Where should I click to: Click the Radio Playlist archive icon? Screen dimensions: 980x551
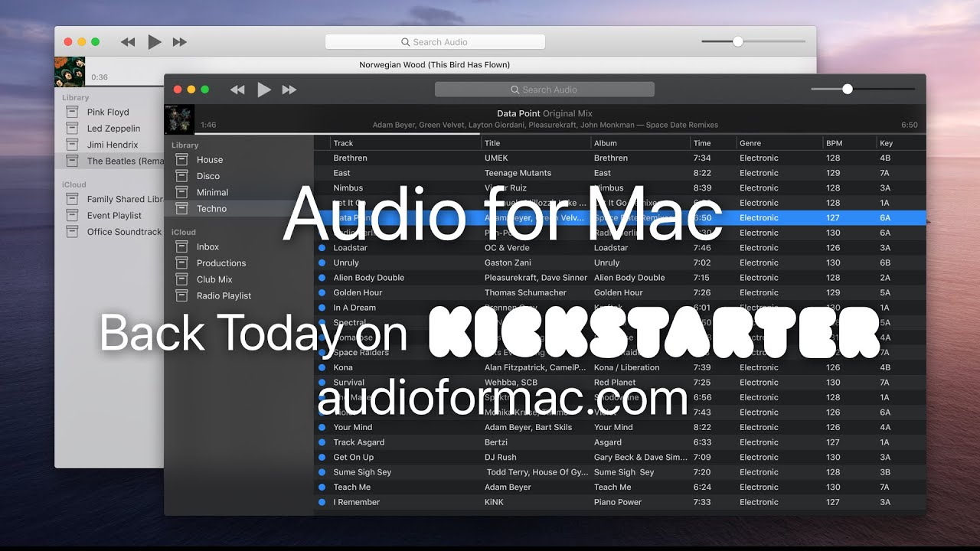pyautogui.click(x=182, y=295)
